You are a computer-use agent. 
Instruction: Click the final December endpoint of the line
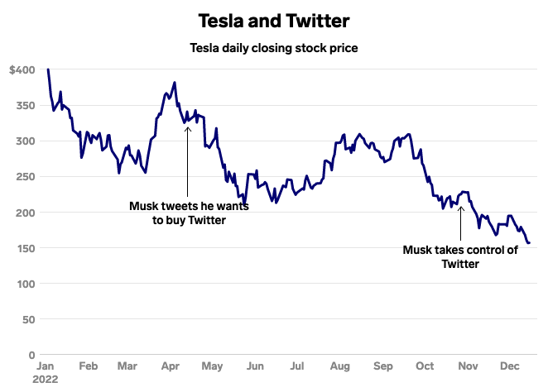point(529,242)
